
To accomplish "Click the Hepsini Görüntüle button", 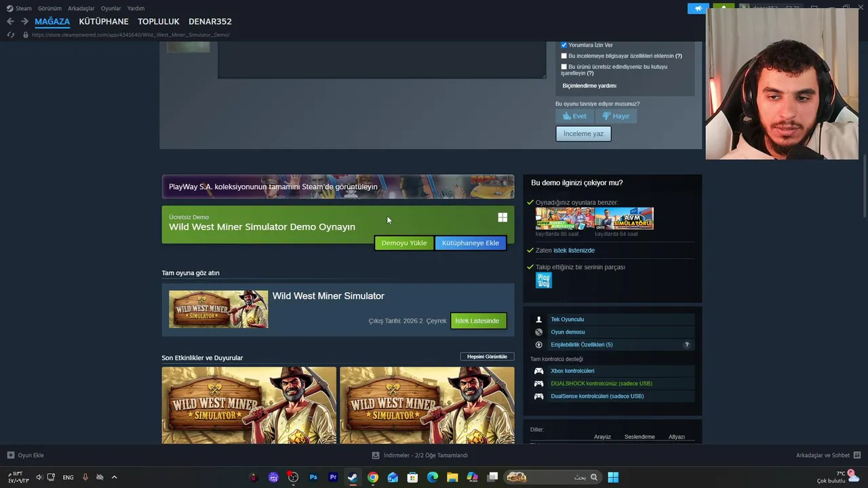I will click(x=487, y=357).
